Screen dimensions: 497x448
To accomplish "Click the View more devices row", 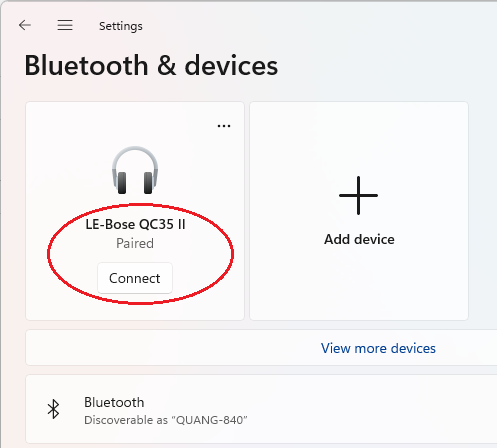I will [261, 348].
